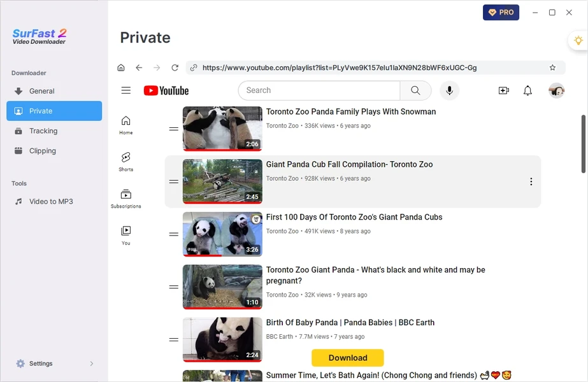
Task: Open the General downloader section
Action: [x=54, y=91]
